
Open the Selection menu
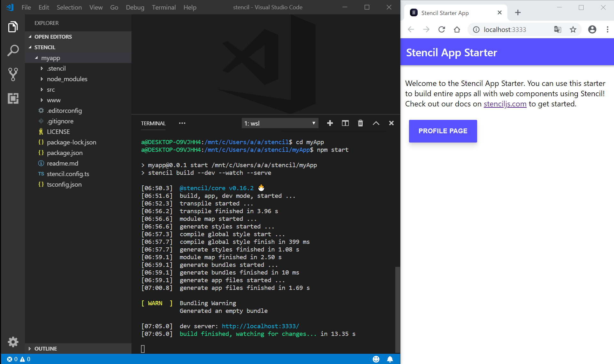point(69,7)
